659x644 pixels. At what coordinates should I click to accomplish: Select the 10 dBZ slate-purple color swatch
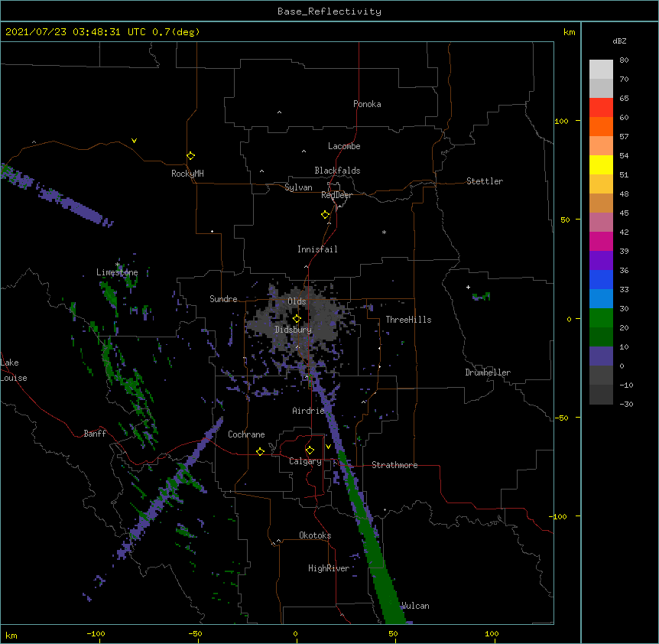[601, 356]
